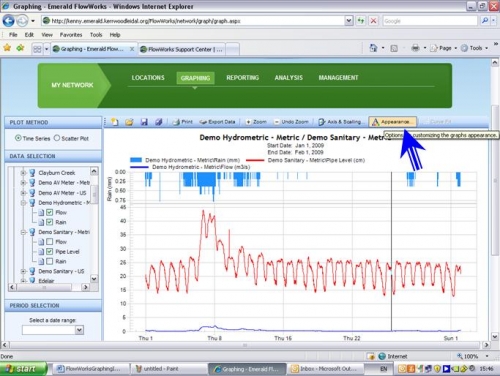Open saved graph folder icon
500x376 pixels.
click(129, 122)
